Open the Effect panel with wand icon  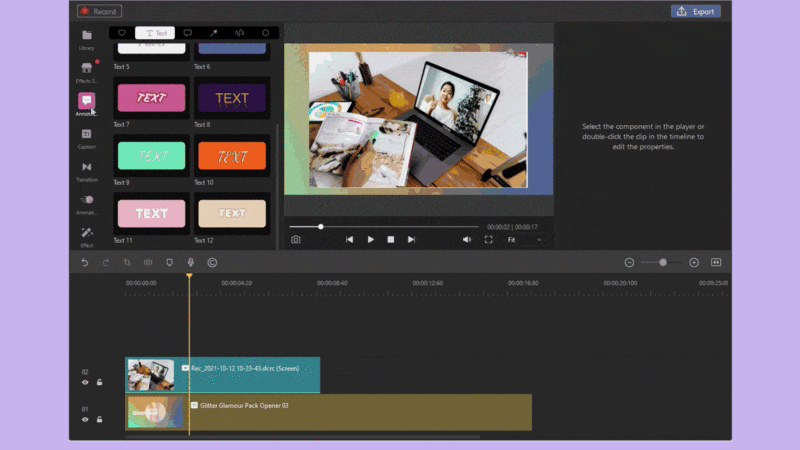point(87,237)
